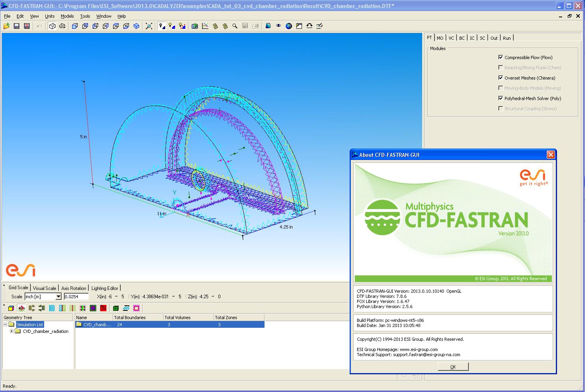Toggle the Overset Meshes (Chimera) checkbox
This screenshot has width=585, height=392.
501,78
